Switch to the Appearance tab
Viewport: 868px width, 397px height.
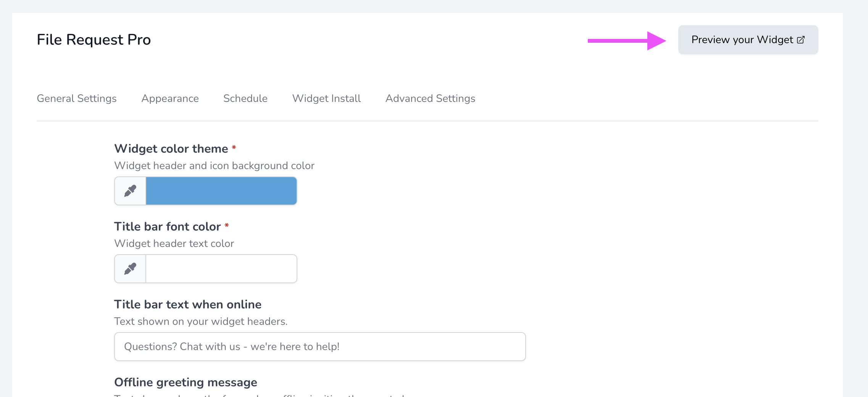coord(170,98)
